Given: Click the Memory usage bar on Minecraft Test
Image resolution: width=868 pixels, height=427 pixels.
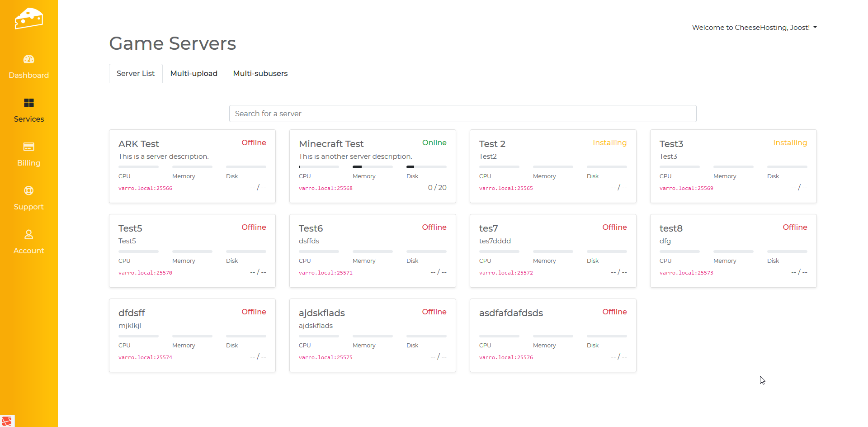Looking at the screenshot, I should click(373, 167).
